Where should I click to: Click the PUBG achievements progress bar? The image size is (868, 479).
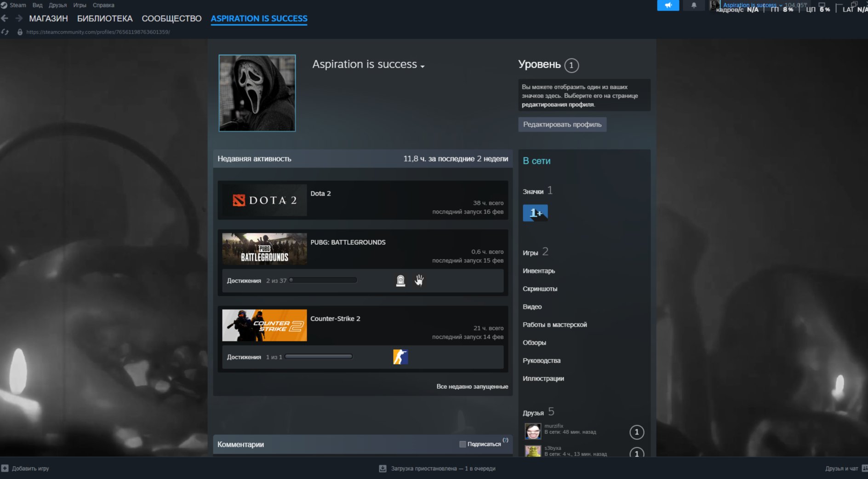coord(323,280)
